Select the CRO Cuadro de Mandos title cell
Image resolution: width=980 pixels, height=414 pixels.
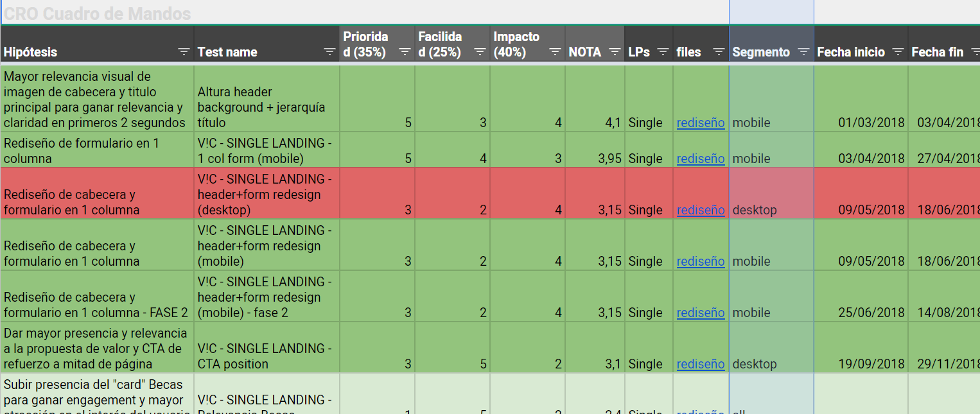[x=98, y=13]
